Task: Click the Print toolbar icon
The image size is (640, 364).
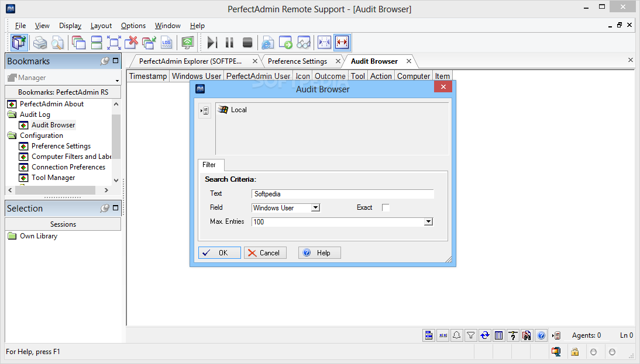Action: coord(40,43)
